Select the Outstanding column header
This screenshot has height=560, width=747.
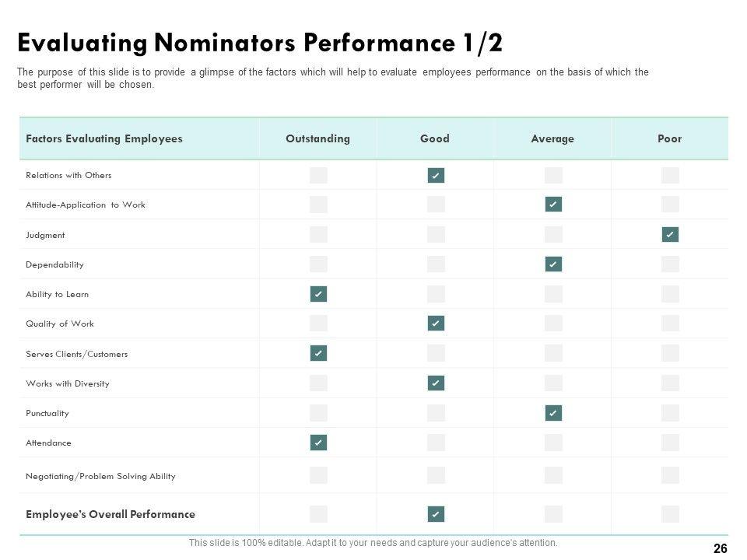click(x=317, y=138)
